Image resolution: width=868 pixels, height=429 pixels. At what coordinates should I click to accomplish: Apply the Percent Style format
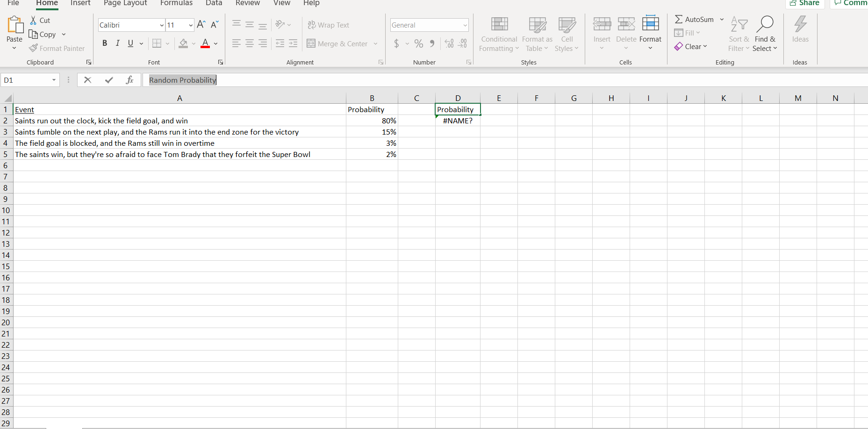coord(418,43)
